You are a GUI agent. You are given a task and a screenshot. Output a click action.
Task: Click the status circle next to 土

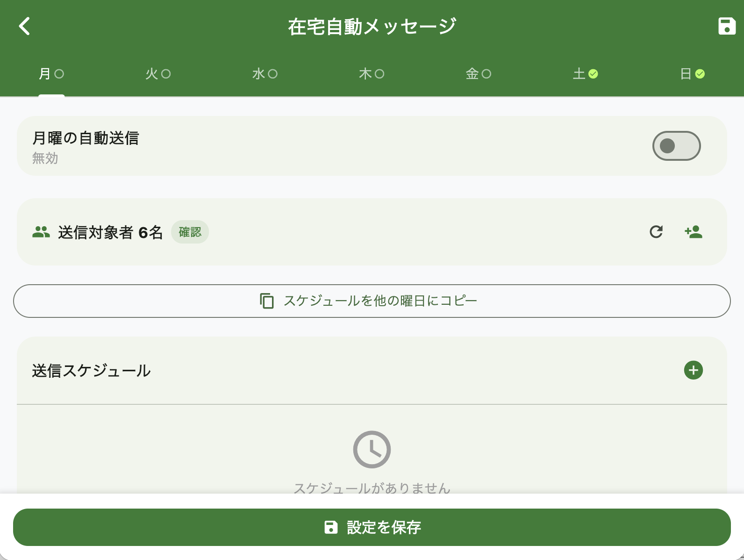click(x=593, y=73)
